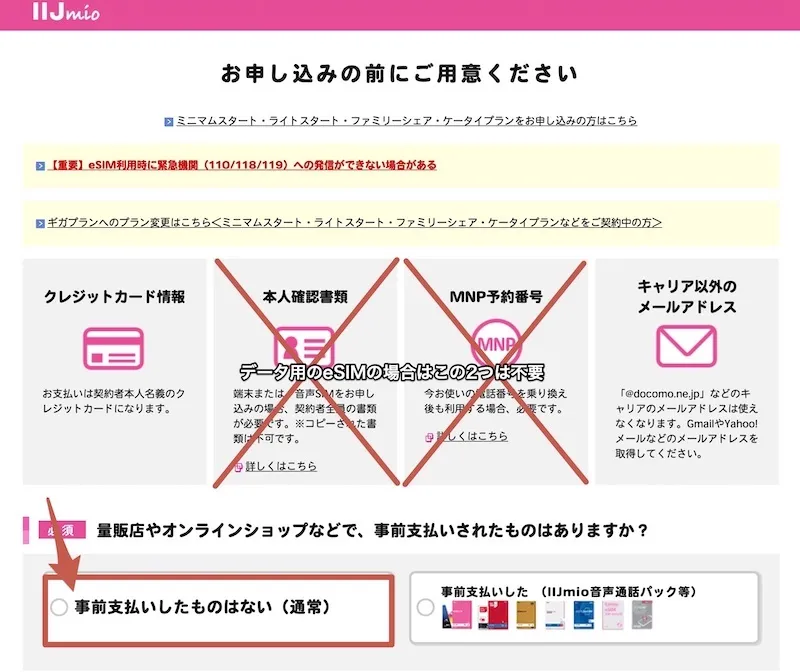Click the envelope mail icon
800x672 pixels.
point(687,345)
